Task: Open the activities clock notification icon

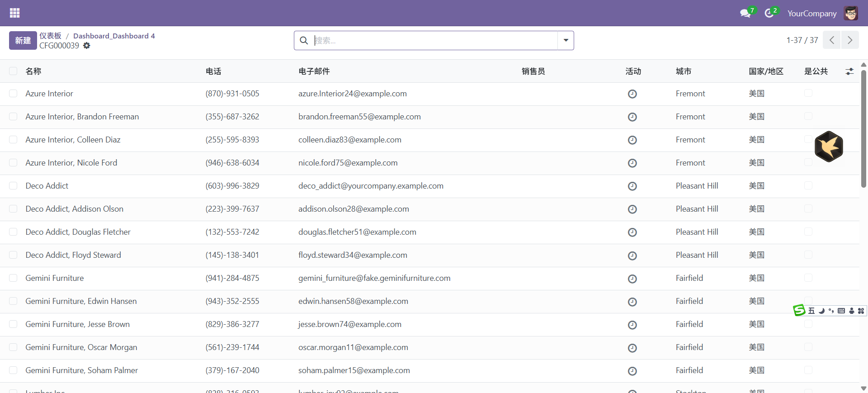Action: click(x=769, y=14)
